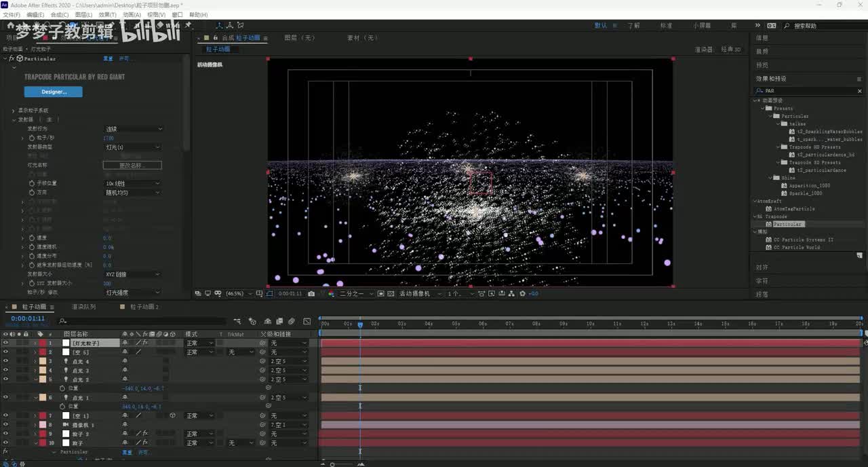
Task: Toggle effects switch on 粒子 2 layer
Action: 144,434
